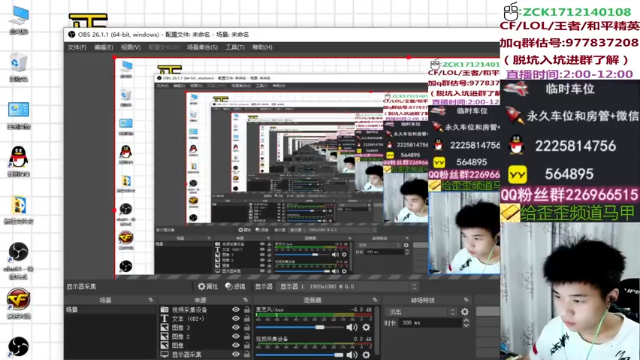The width and height of the screenshot is (640, 360).
Task: Hide the 显示器采集 source via eye icon
Action: (x=236, y=354)
